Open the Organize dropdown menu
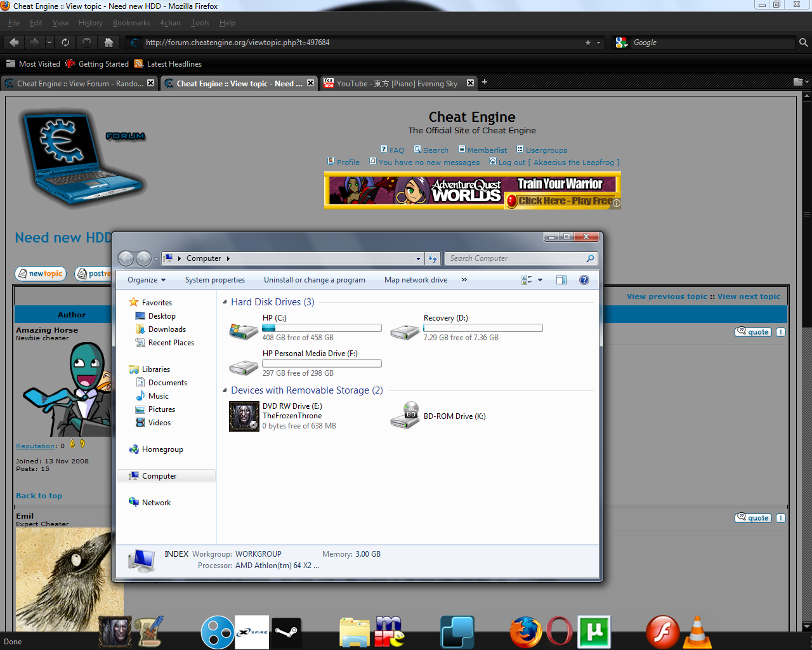Image resolution: width=812 pixels, height=650 pixels. point(147,280)
